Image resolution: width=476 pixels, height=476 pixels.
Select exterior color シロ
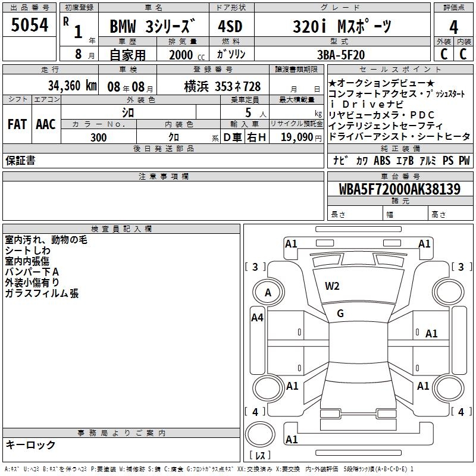tap(128, 112)
